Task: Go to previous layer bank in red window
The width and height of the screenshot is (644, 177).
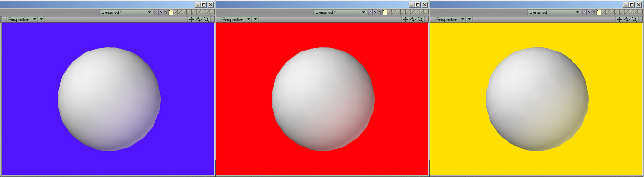Action: pos(370,12)
